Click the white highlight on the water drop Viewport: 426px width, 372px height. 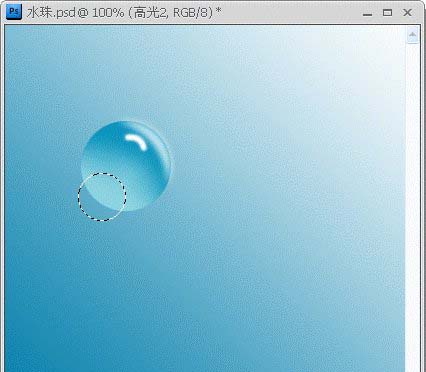pyautogui.click(x=136, y=142)
